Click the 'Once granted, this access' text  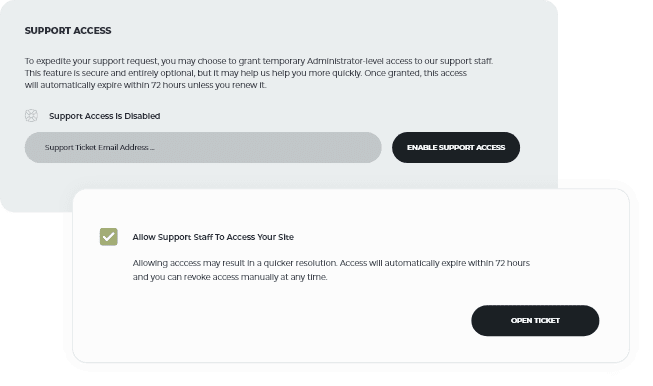[x=416, y=73]
